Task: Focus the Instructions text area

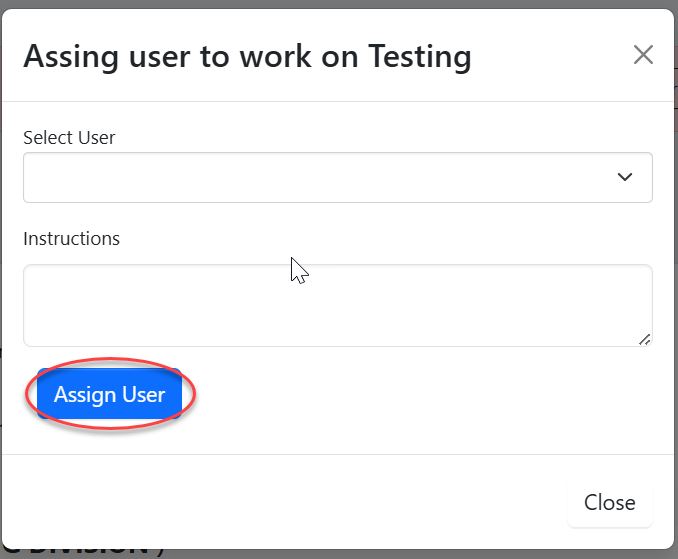Action: [x=337, y=305]
